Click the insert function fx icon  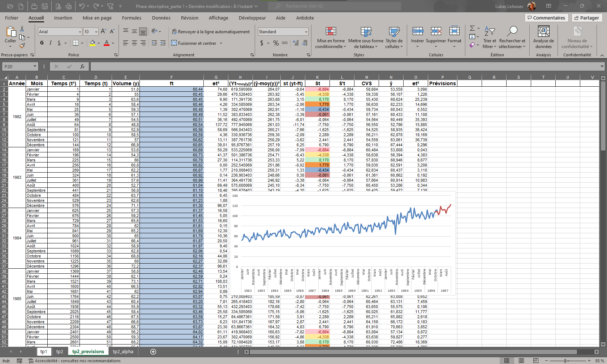[x=82, y=66]
